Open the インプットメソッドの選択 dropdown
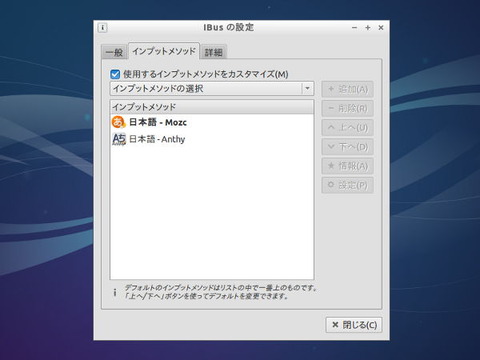The image size is (480, 360). coord(212,89)
